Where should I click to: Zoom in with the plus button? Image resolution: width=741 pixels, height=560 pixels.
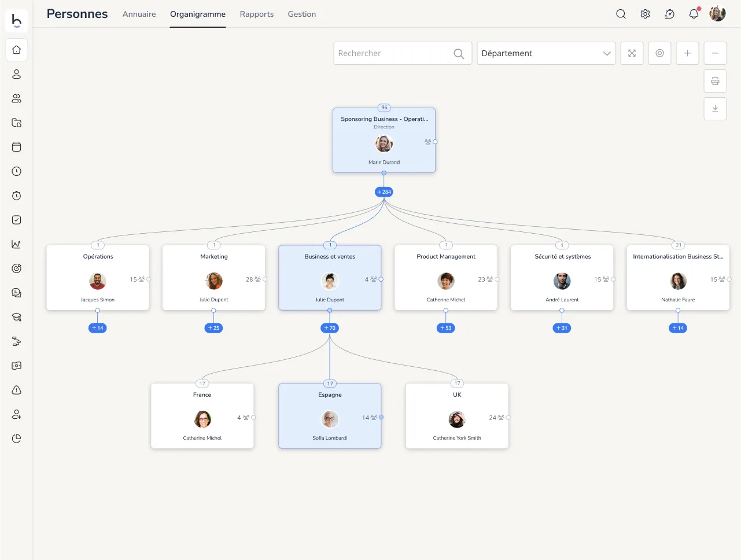click(x=687, y=53)
